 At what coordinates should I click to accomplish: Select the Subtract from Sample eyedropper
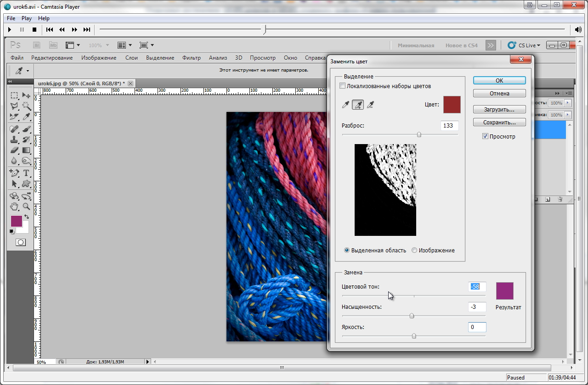click(x=370, y=105)
